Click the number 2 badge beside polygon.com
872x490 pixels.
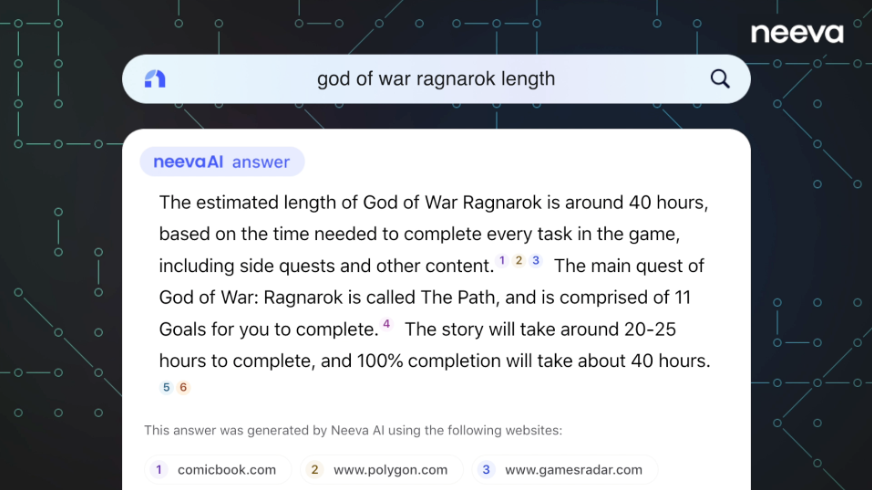tap(315, 470)
